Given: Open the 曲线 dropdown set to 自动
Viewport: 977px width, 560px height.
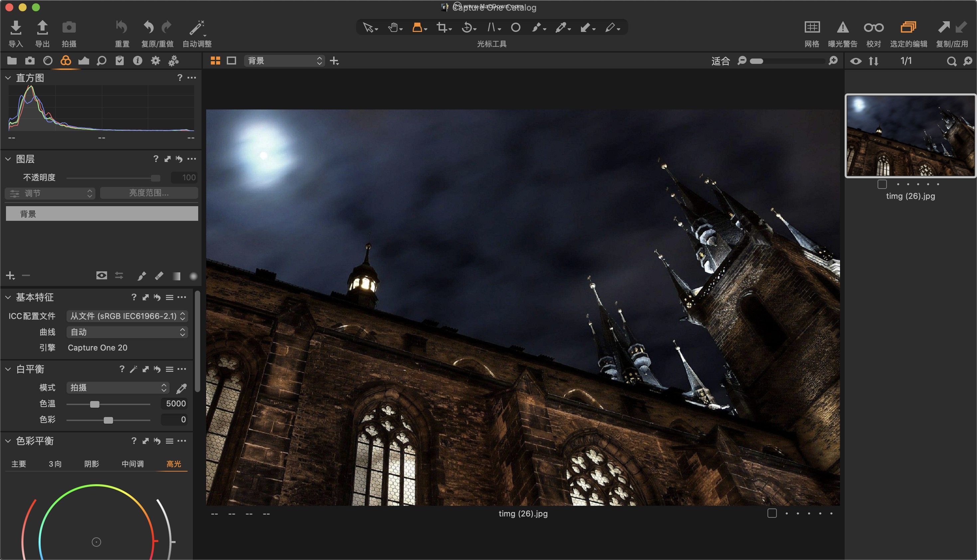Looking at the screenshot, I should click(127, 332).
